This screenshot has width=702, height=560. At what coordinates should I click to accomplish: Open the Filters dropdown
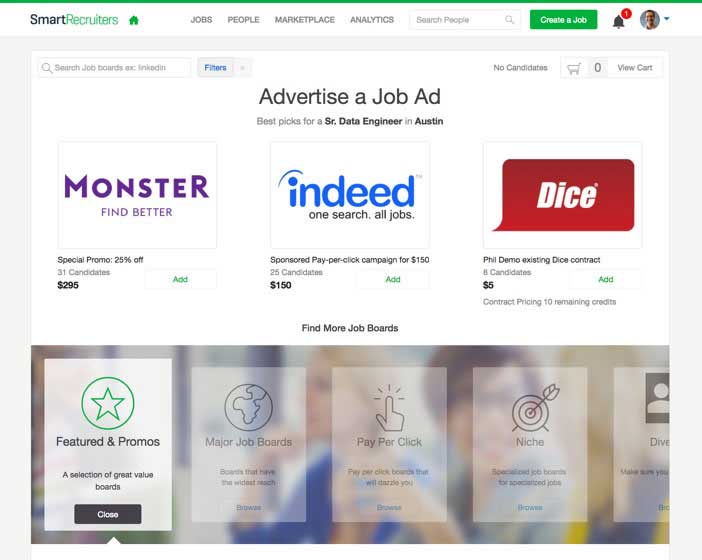215,68
